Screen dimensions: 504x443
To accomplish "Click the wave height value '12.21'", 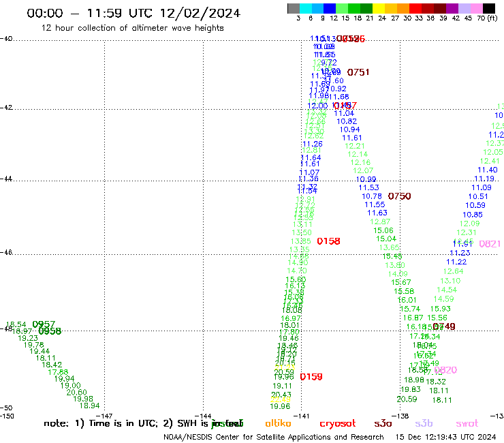I will (355, 146).
